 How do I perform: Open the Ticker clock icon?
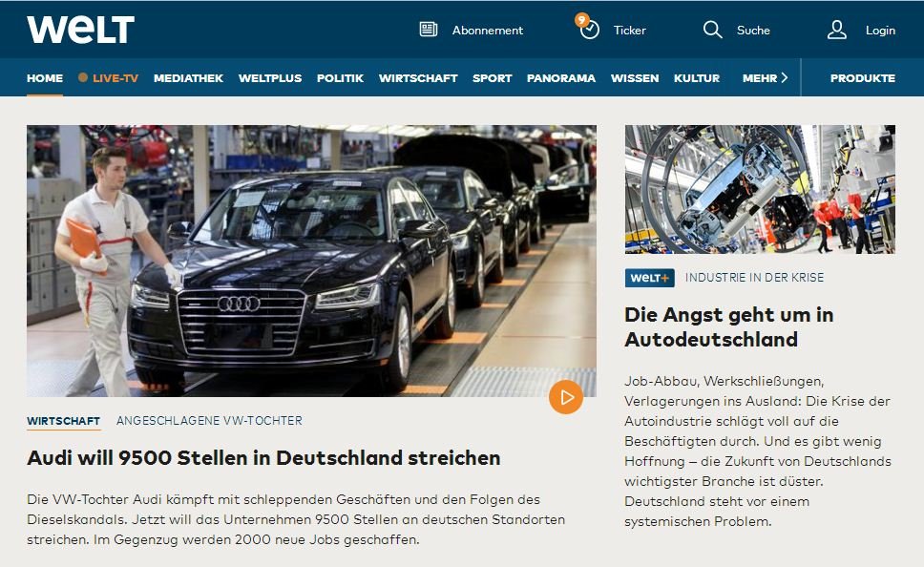[x=589, y=30]
